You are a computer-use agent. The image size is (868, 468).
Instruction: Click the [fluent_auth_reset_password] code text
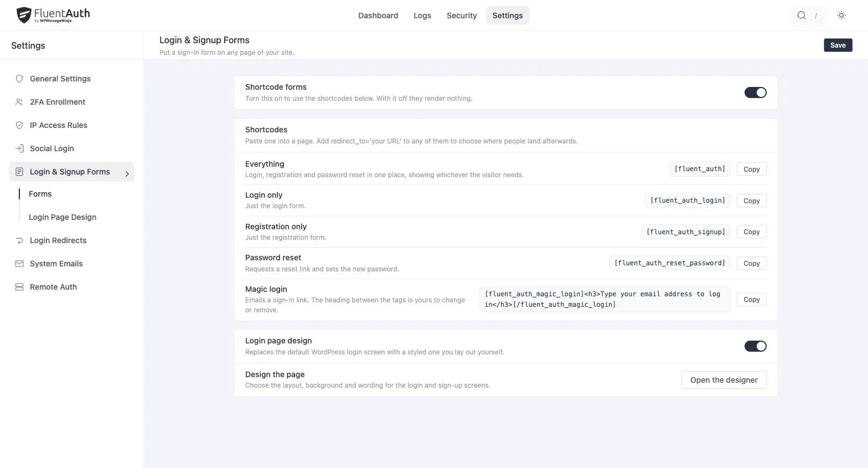pyautogui.click(x=669, y=263)
